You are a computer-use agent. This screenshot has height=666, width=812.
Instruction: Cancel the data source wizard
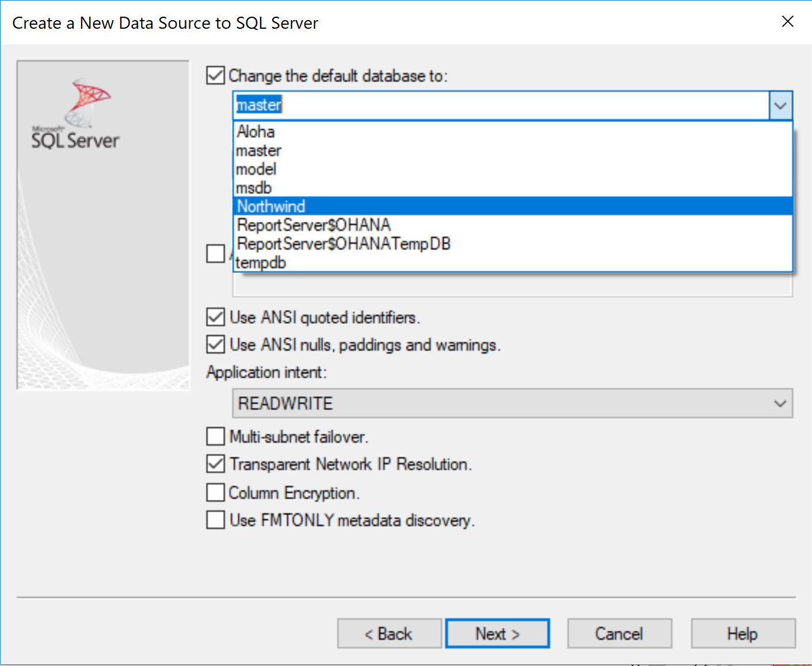[619, 633]
